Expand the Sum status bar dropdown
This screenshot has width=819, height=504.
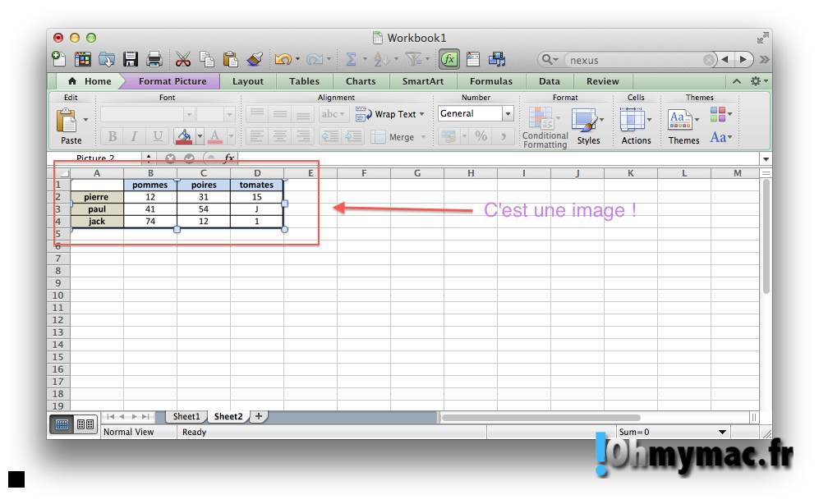click(x=722, y=432)
